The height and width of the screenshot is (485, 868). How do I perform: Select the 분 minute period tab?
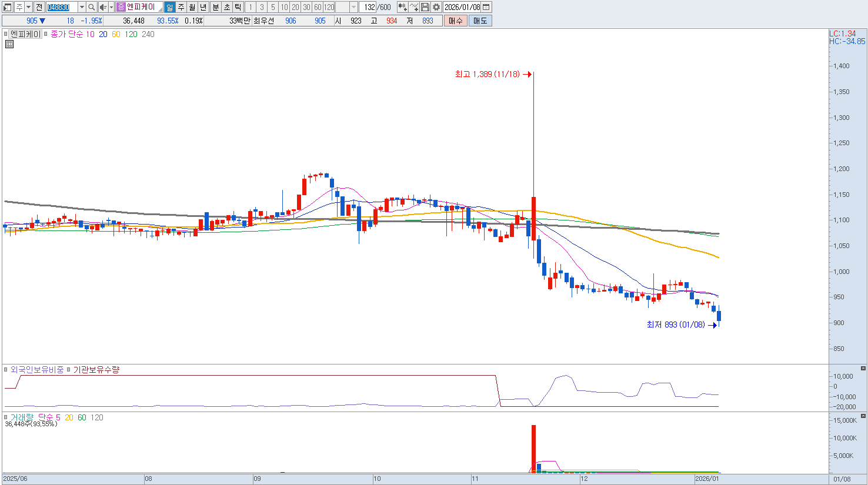tap(215, 7)
